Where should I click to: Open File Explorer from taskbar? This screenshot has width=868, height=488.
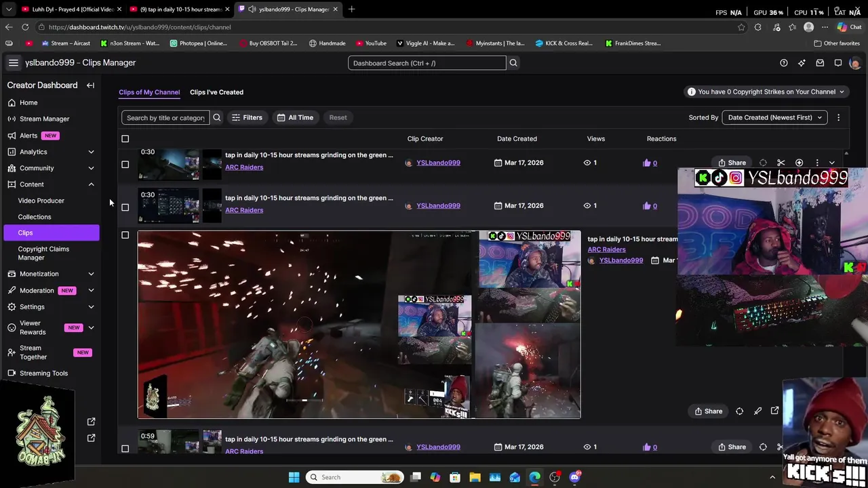point(475,477)
